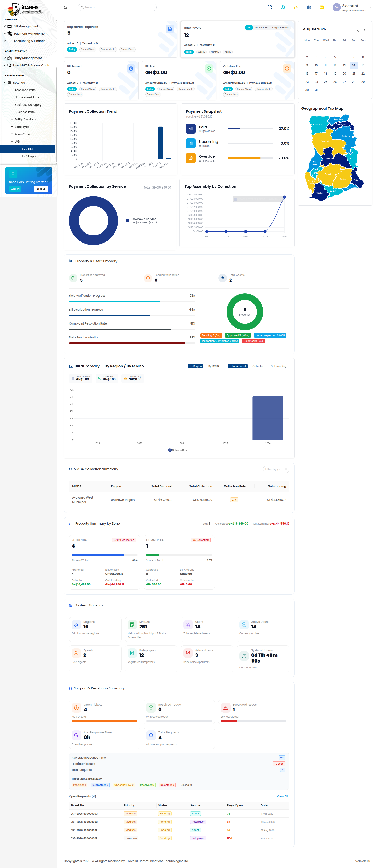Click the Outstanding clock icon
This screenshot has width=379, height=868.
pyautogui.click(x=287, y=68)
